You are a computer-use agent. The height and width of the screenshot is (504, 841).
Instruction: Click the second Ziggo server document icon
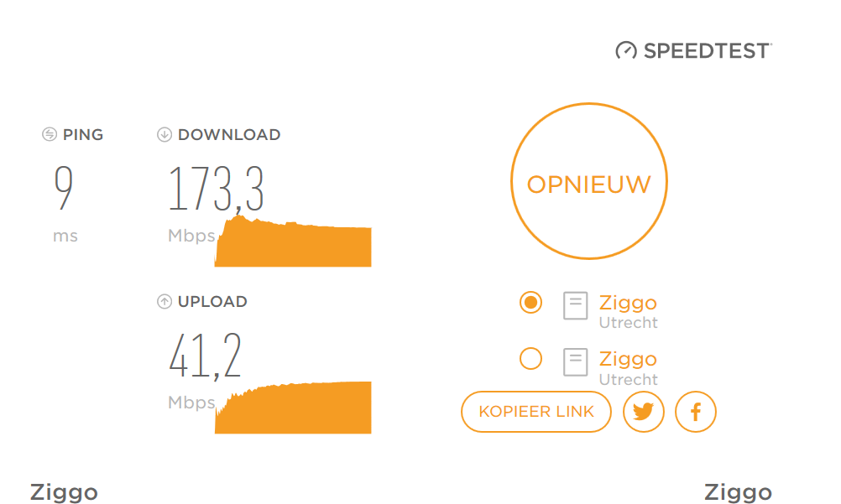pyautogui.click(x=575, y=362)
